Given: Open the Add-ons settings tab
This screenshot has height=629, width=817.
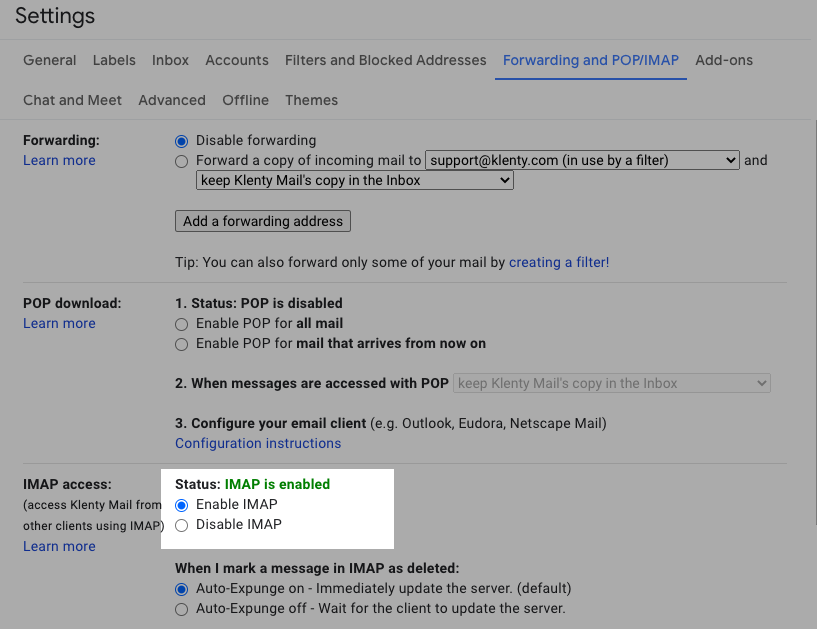Looking at the screenshot, I should point(724,60).
